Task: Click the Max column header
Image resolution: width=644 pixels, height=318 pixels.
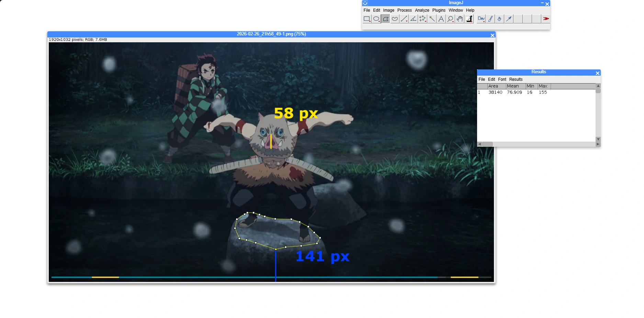Action: click(544, 86)
